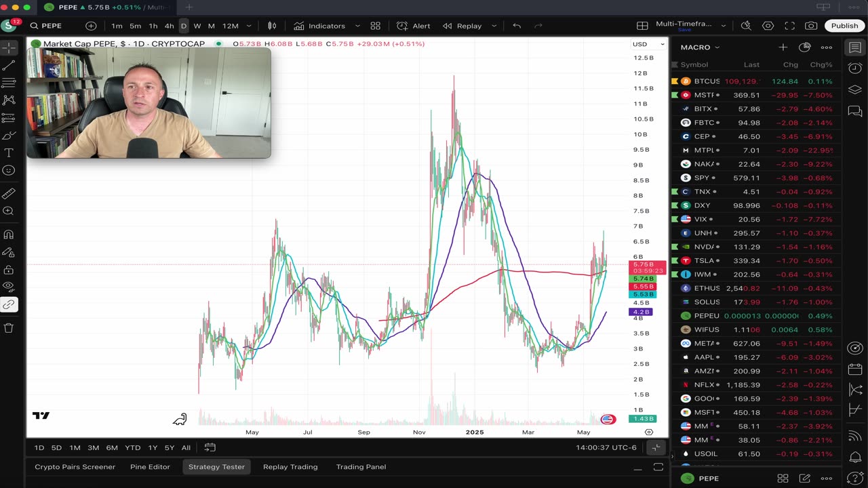Select the text annotation tool
The image size is (868, 488).
point(9,153)
